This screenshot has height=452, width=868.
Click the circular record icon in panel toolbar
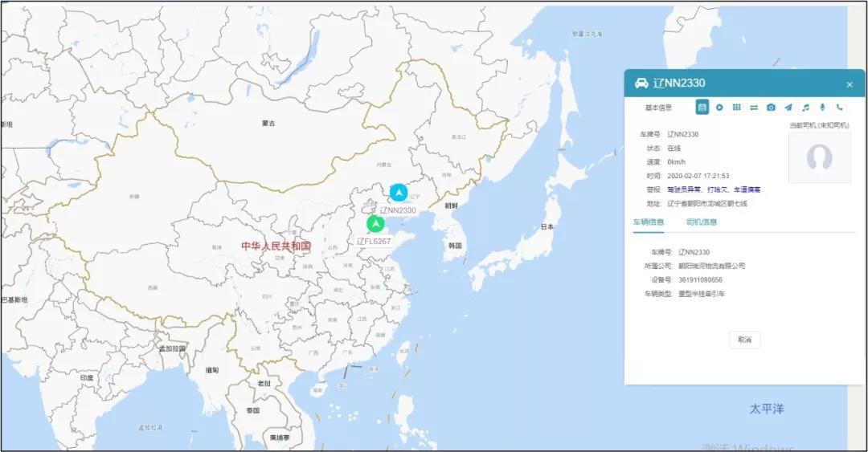coord(719,107)
